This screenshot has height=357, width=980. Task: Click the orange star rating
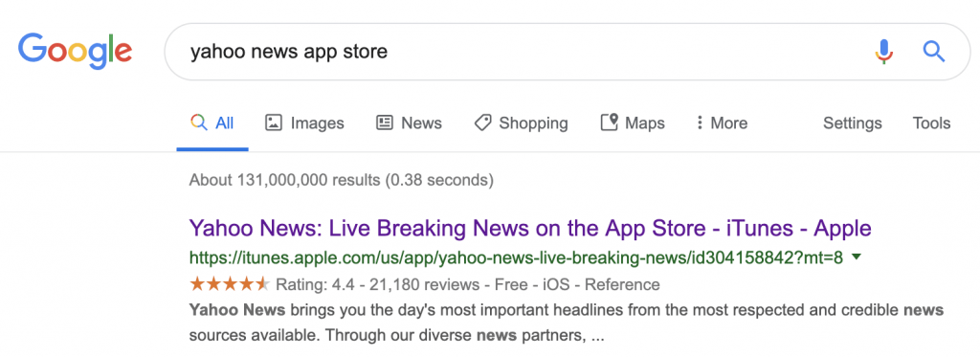230,284
